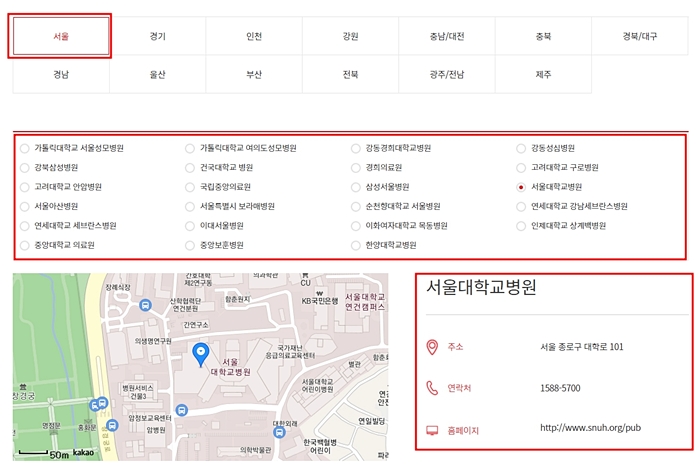
Task: Select the 순천향대학교 서울병원 radio button
Action: 355,207
